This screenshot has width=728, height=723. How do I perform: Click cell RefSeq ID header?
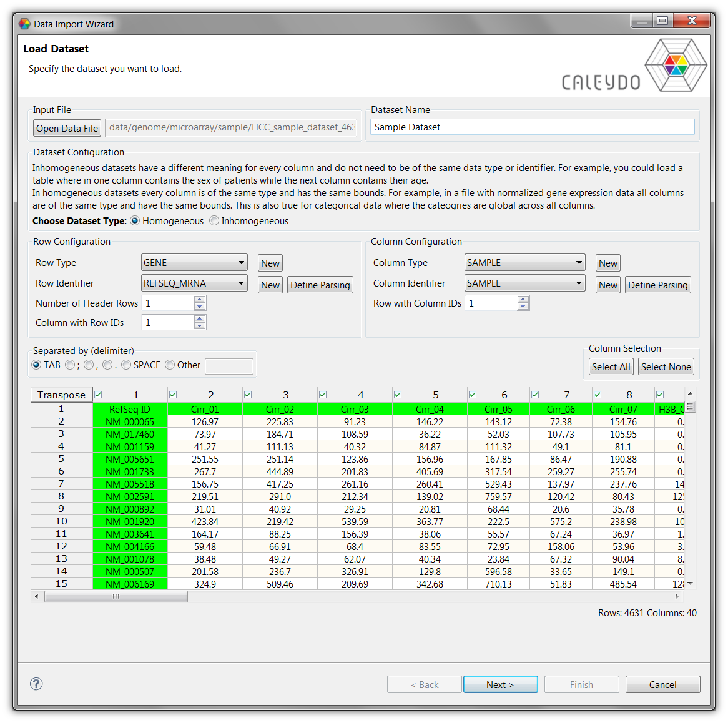pos(130,409)
